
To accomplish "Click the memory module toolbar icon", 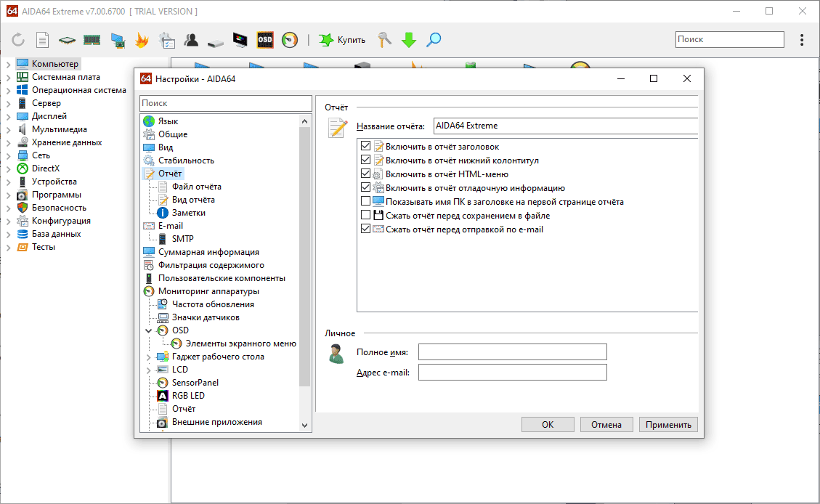I will (92, 40).
